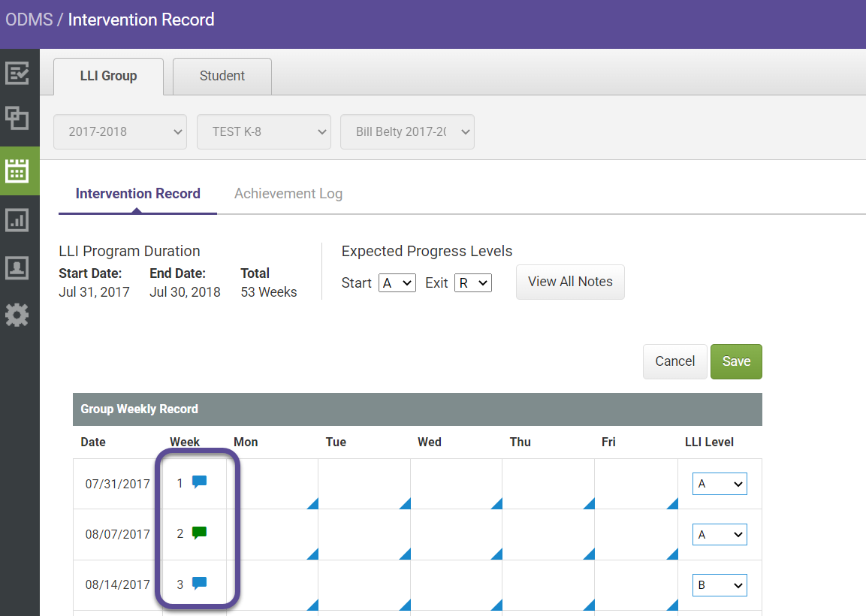Change the Start expected progress level dropdown
The image size is (866, 616).
point(397,283)
